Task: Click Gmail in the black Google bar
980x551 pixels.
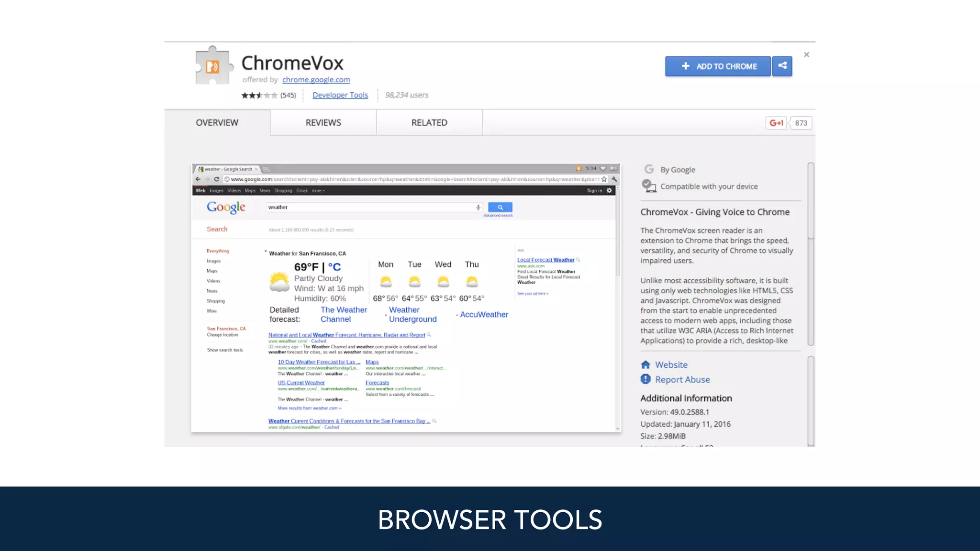Action: 302,190
